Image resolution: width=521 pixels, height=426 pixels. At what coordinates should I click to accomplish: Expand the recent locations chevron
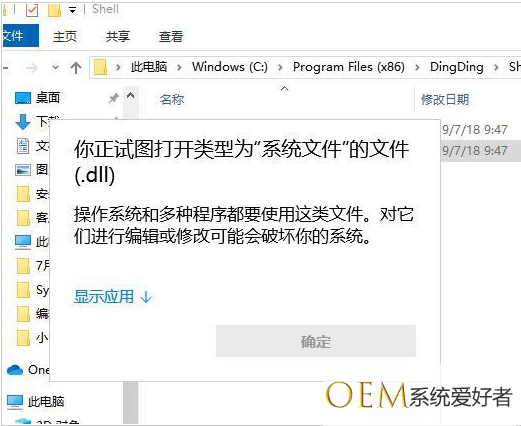tap(55, 68)
